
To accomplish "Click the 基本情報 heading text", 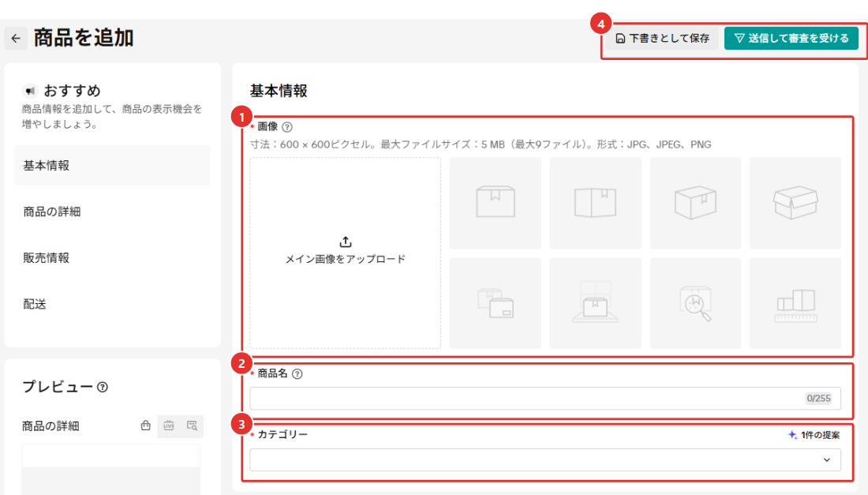I will pos(279,91).
